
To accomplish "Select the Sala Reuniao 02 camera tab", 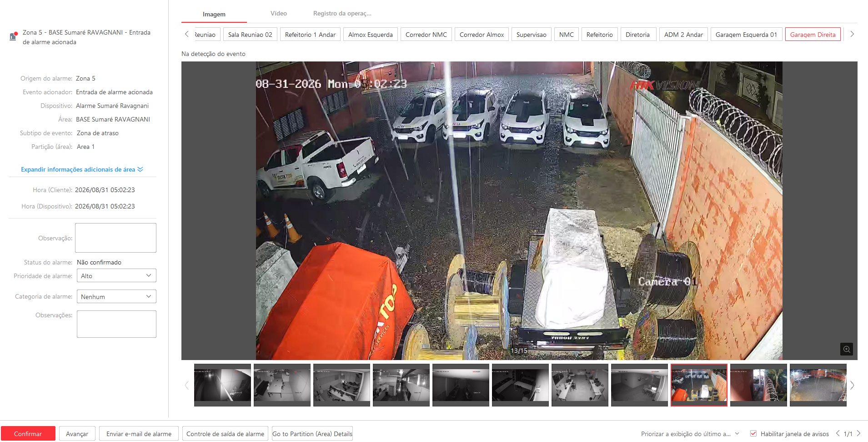I will point(250,35).
